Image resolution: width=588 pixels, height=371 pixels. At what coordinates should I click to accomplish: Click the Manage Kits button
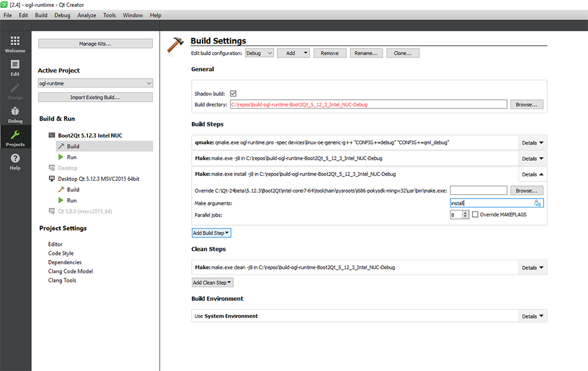(x=95, y=44)
